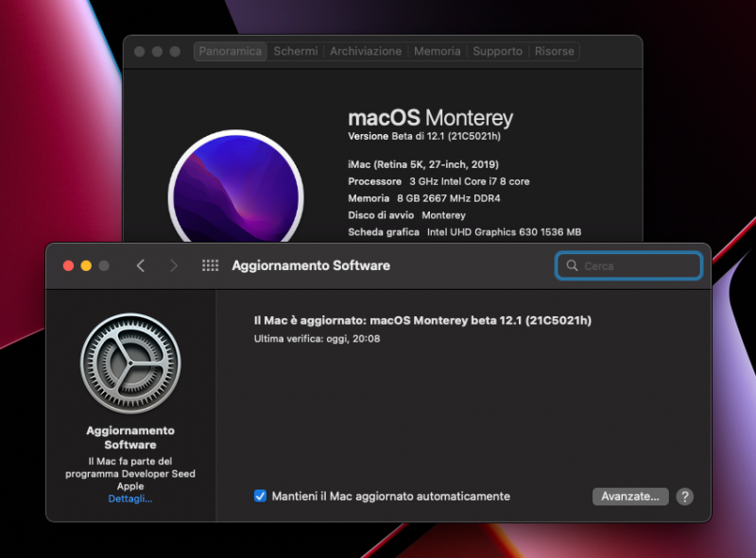The width and height of the screenshot is (756, 558).
Task: Go back with the left chevron arrow
Action: pyautogui.click(x=141, y=266)
